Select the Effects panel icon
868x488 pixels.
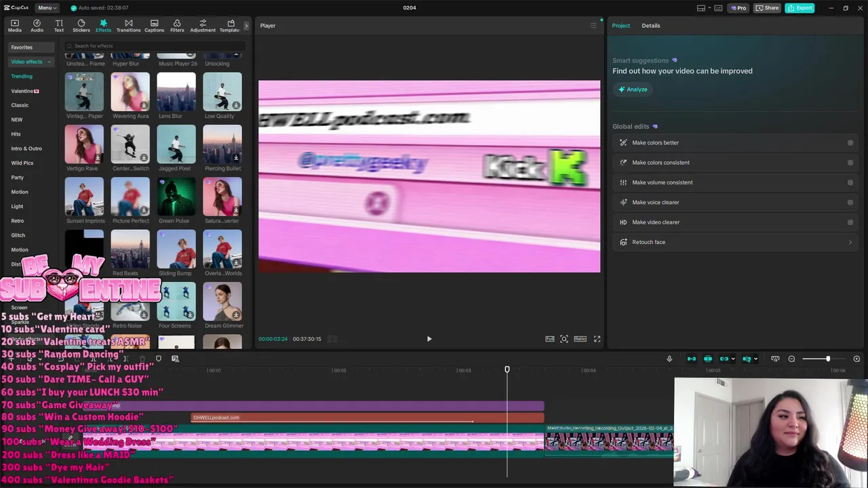pos(103,26)
